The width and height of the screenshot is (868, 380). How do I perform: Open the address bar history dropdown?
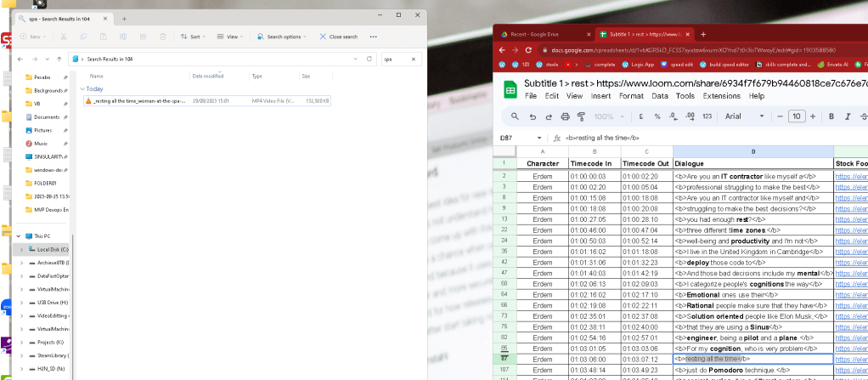pyautogui.click(x=356, y=59)
